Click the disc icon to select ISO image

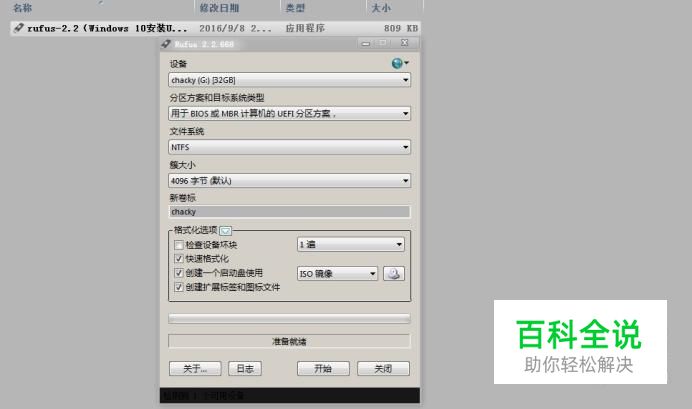(x=394, y=274)
